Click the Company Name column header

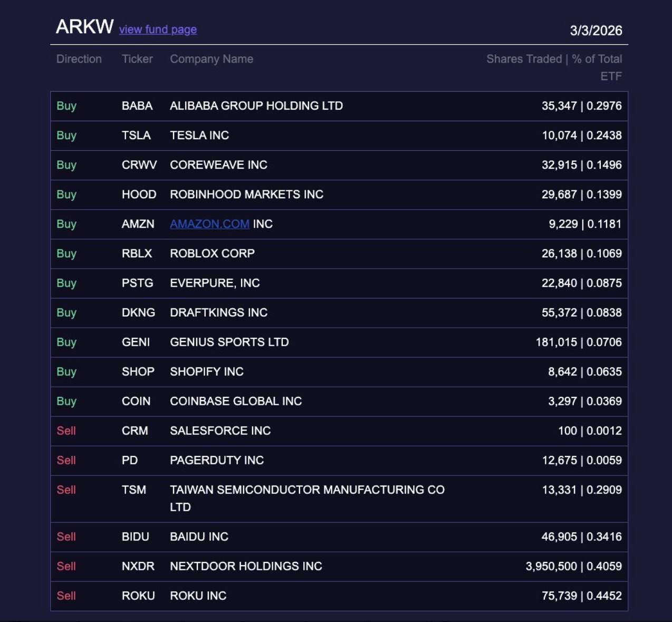212,59
